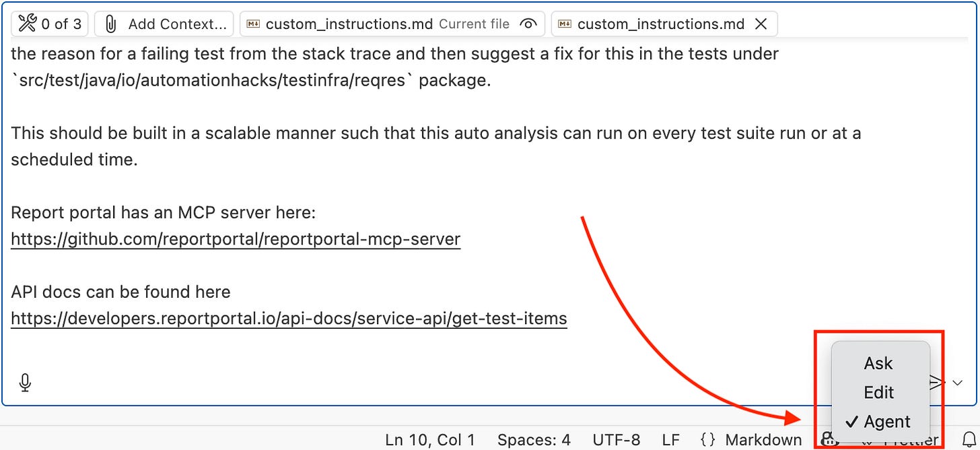Image resolution: width=980 pixels, height=450 pixels.
Task: Click the UTF-8 encoding indicator
Action: point(617,439)
